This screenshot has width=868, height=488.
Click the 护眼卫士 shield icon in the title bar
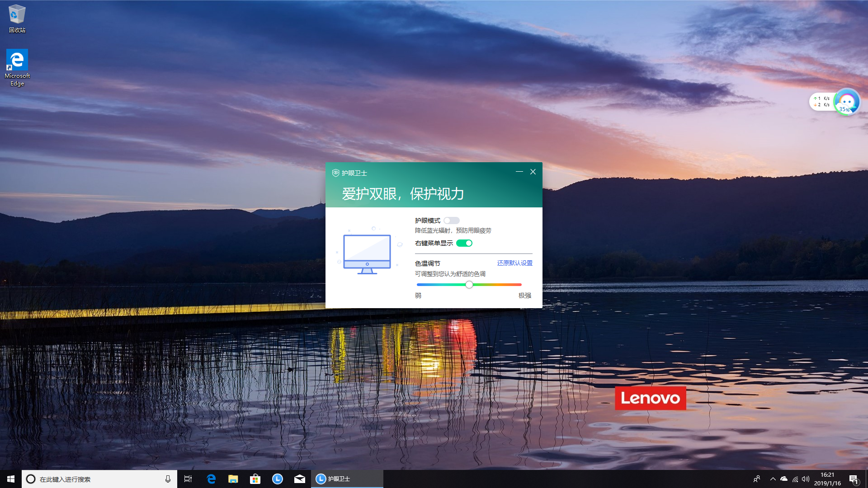pos(335,173)
